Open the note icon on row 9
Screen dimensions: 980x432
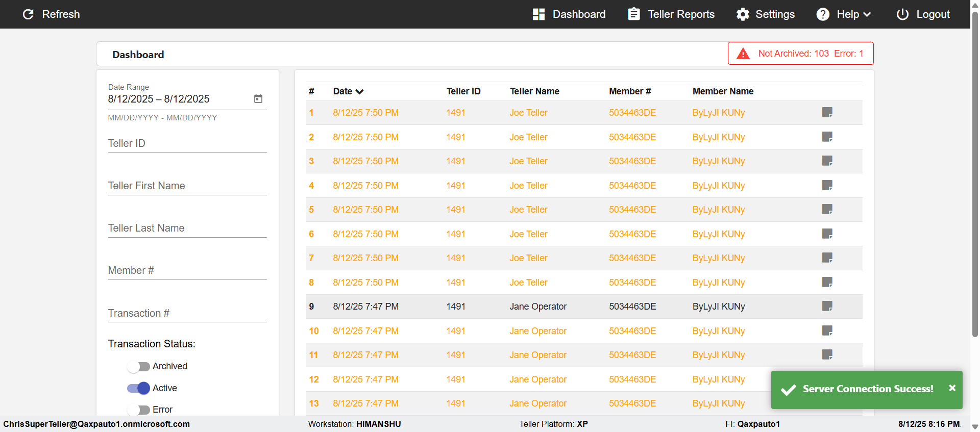(827, 306)
